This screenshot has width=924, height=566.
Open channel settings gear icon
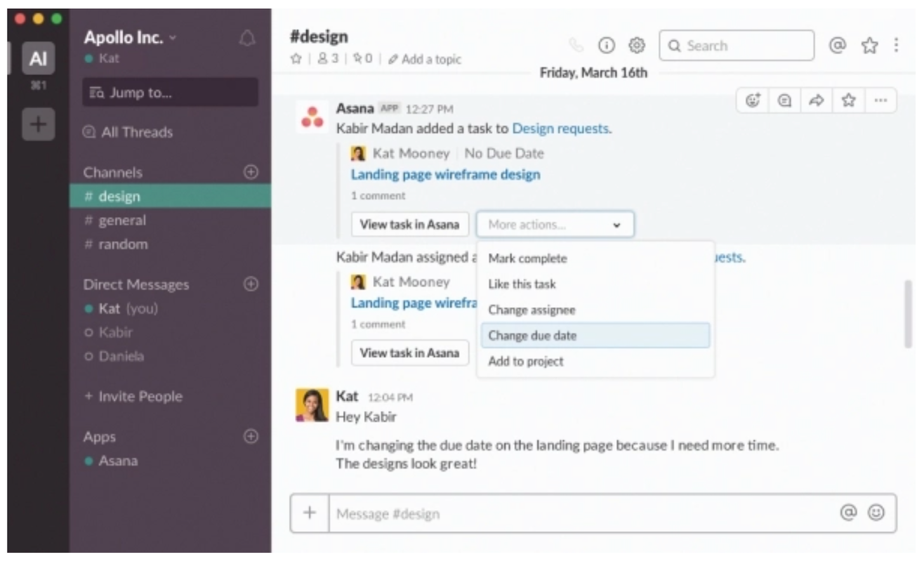click(637, 45)
